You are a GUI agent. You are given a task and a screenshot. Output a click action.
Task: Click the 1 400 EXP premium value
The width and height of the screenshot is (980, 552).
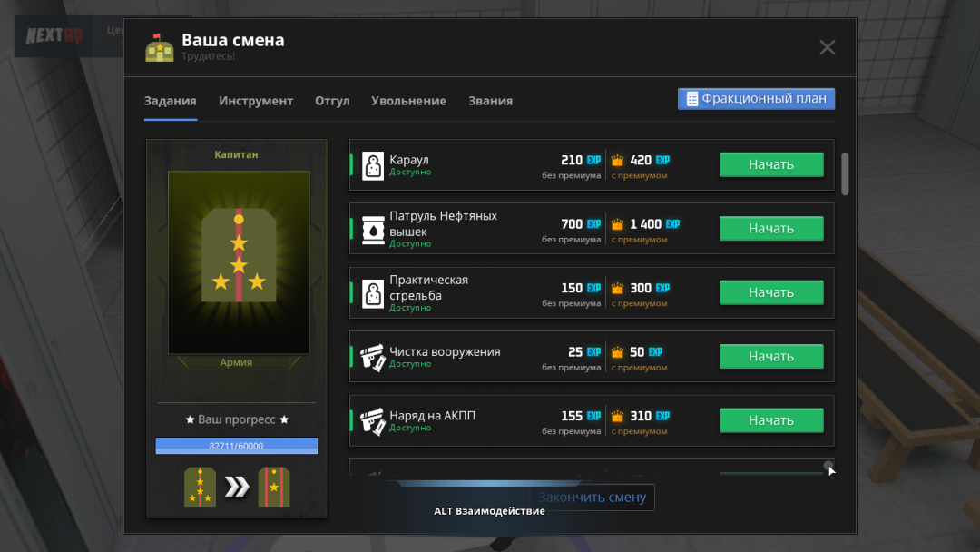(654, 224)
